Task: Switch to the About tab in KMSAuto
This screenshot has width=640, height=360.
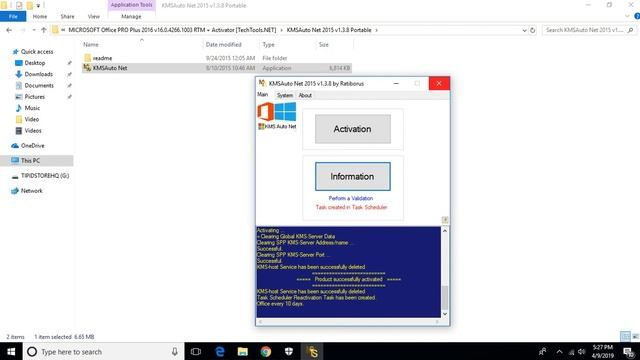Action: click(305, 95)
